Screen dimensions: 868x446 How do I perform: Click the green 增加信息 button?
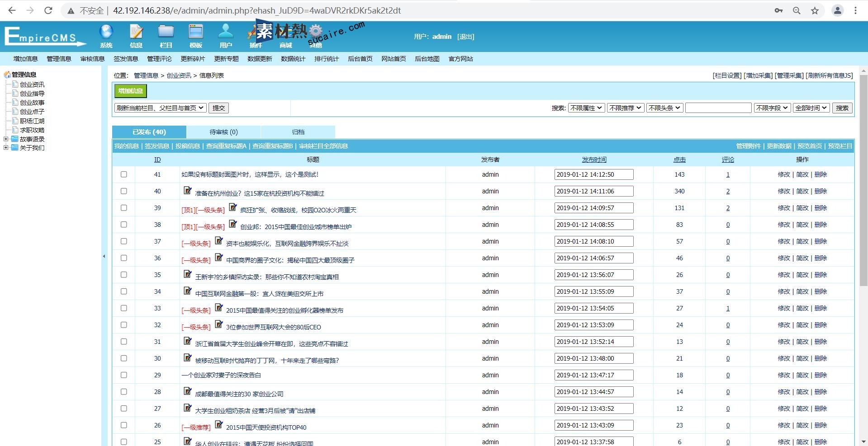coord(130,91)
